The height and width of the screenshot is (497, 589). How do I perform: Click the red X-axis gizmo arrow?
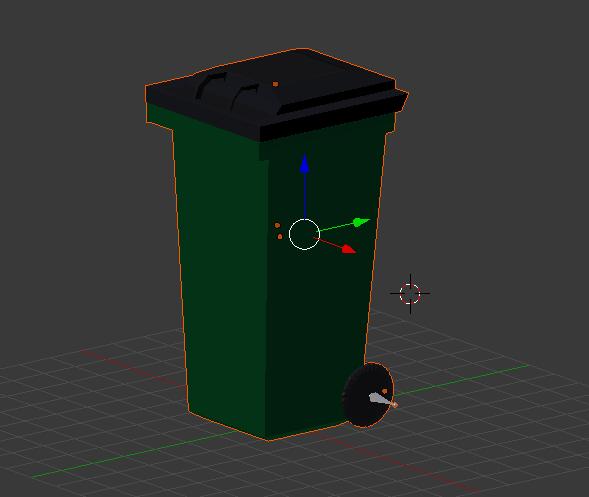[x=349, y=249]
